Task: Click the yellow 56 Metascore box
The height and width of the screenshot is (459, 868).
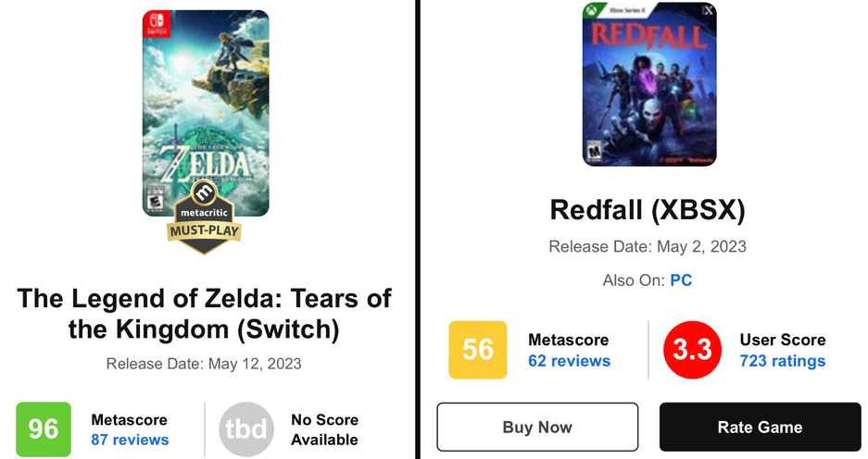Action: coord(477,350)
